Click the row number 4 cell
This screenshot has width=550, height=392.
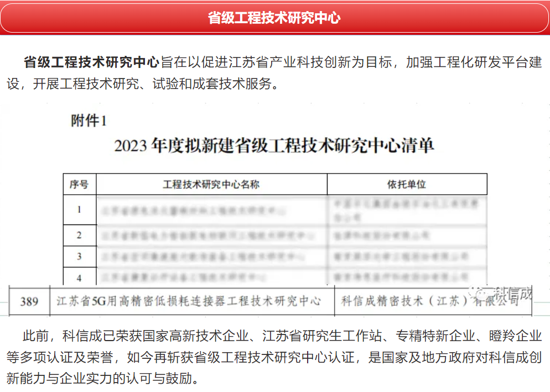click(79, 277)
